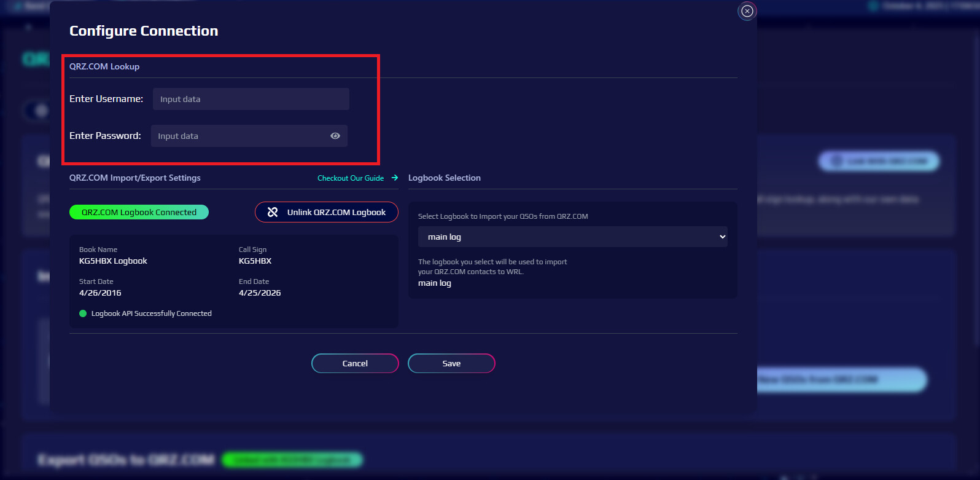This screenshot has width=980, height=480.
Task: Toggle password visibility eye icon
Action: pos(335,136)
